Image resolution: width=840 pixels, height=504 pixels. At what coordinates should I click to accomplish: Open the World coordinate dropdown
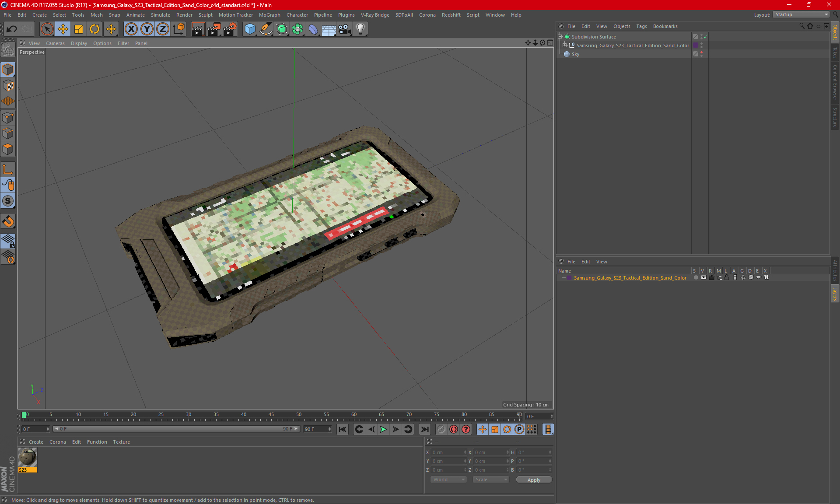(x=448, y=479)
